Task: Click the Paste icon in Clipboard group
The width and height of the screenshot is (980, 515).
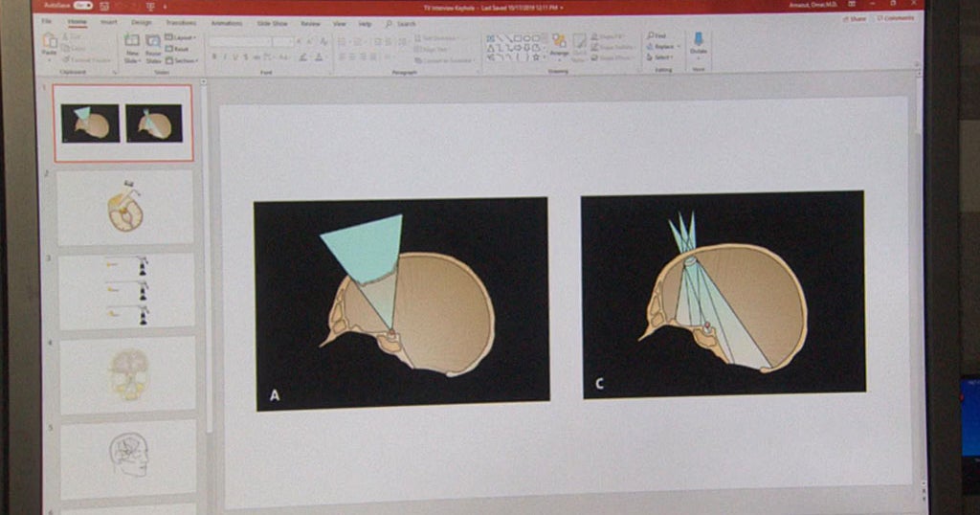Action: coord(50,43)
